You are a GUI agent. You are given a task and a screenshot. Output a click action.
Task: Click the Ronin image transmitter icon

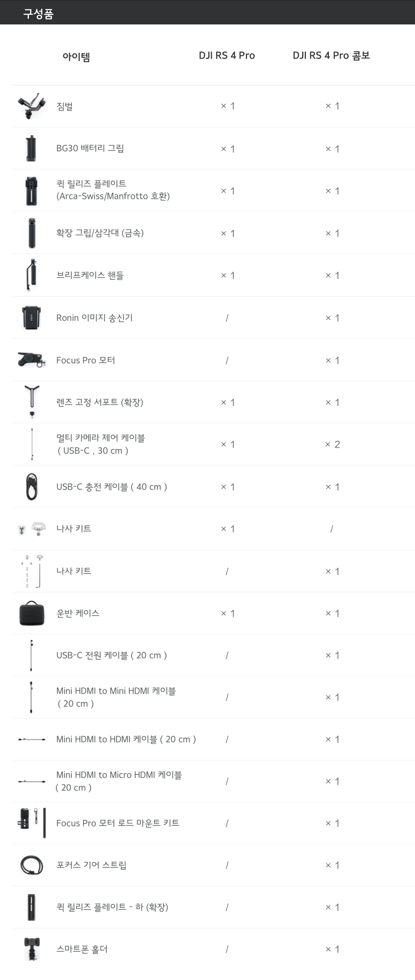(31, 317)
